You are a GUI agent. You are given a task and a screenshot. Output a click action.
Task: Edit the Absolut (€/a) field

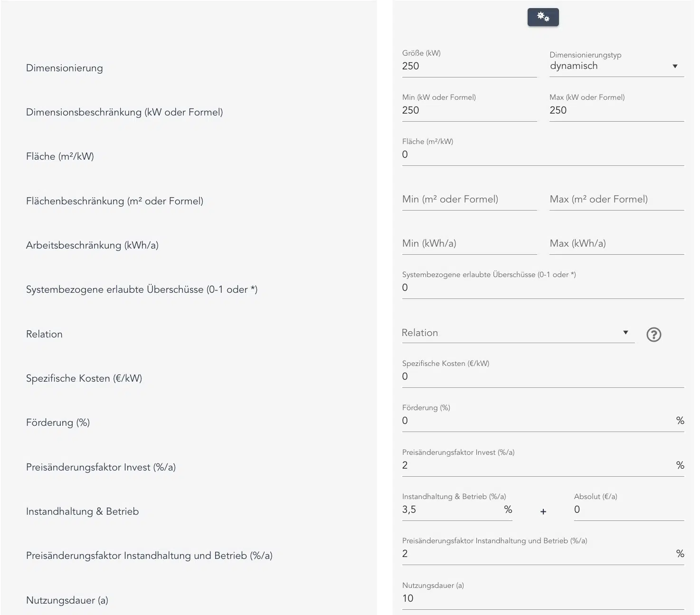pos(628,509)
